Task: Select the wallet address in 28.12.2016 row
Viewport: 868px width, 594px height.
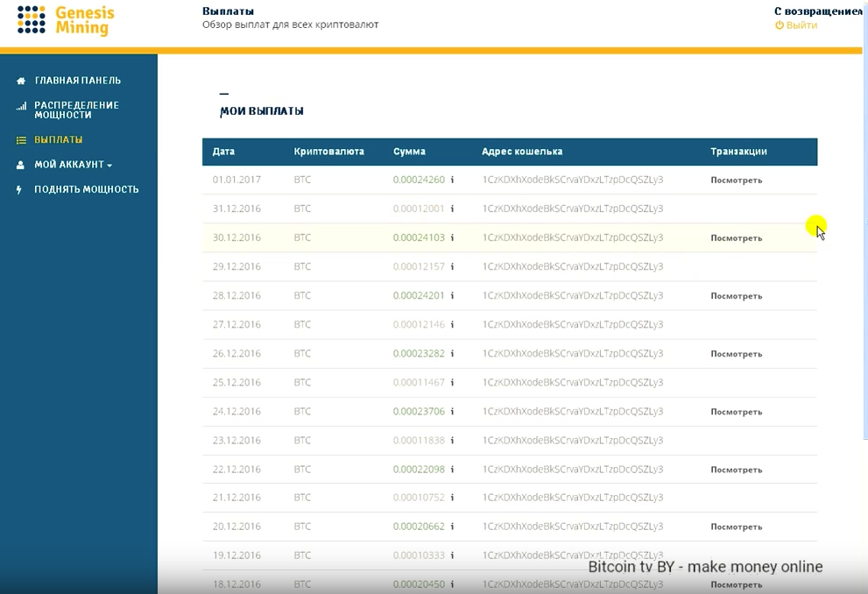Action: (572, 295)
